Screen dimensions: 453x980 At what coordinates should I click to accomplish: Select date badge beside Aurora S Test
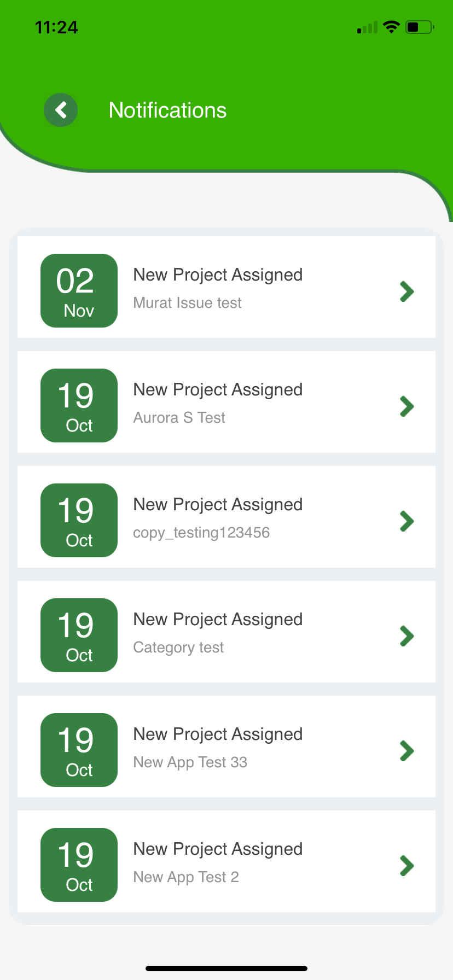(79, 406)
